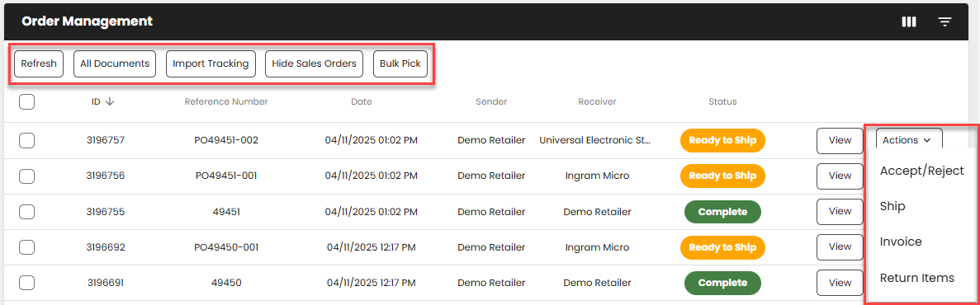Open the column layout icon in header
The image size is (980, 305).
point(909,21)
